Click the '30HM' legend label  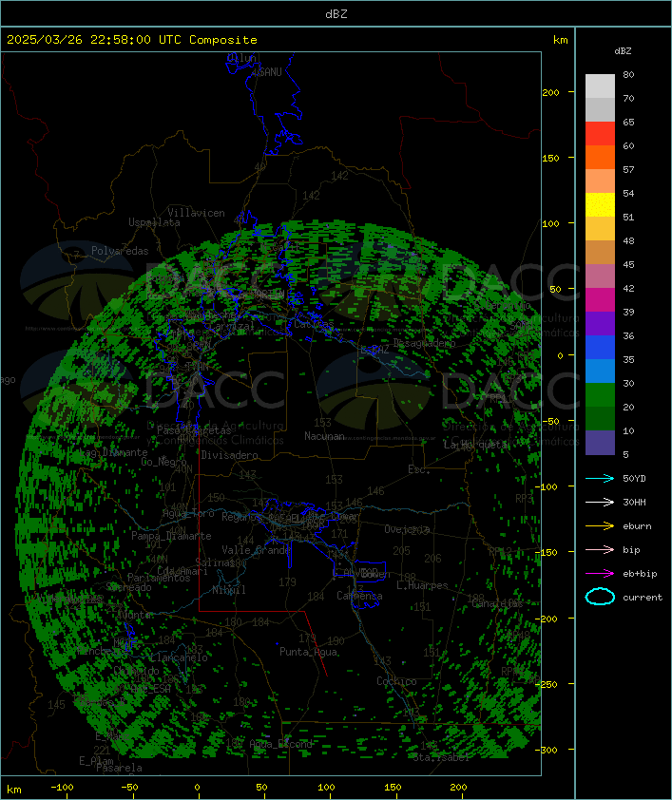pyautogui.click(x=634, y=502)
